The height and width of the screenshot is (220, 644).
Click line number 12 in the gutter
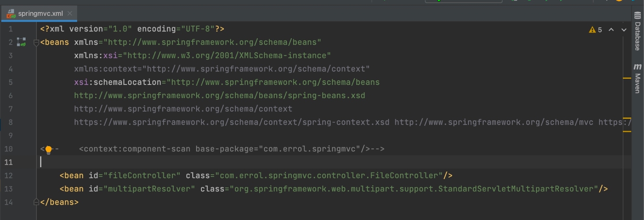tap(9, 176)
